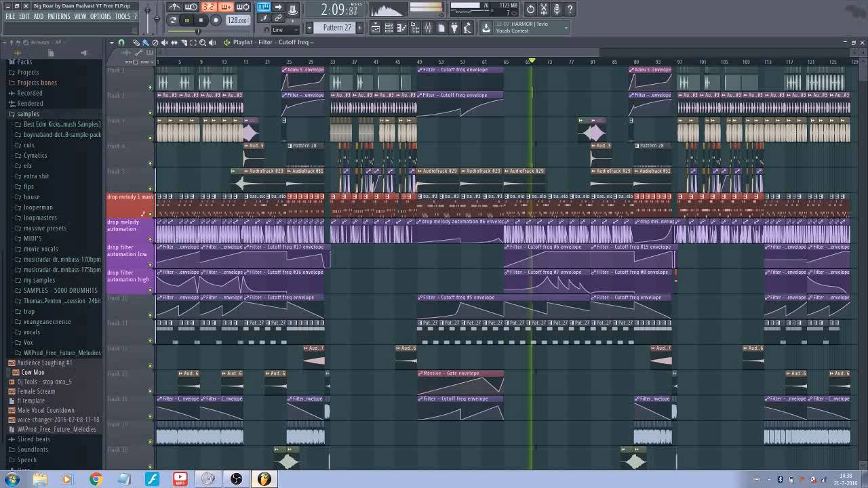868x488 pixels.
Task: Open the VIEW menu
Action: click(x=80, y=16)
